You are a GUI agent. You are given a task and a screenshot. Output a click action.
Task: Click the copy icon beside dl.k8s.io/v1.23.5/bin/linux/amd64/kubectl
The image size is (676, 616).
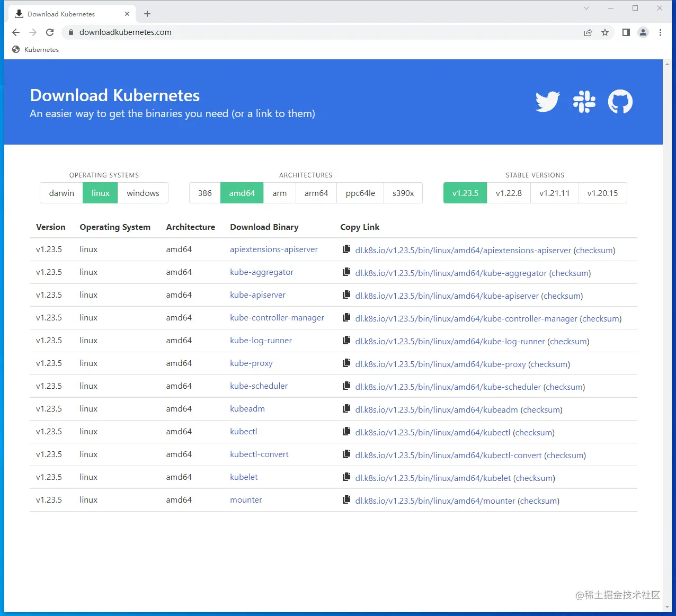click(x=346, y=431)
